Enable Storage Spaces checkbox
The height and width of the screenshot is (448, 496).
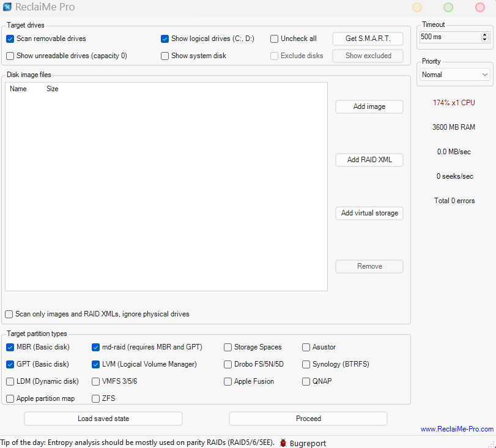(x=228, y=347)
